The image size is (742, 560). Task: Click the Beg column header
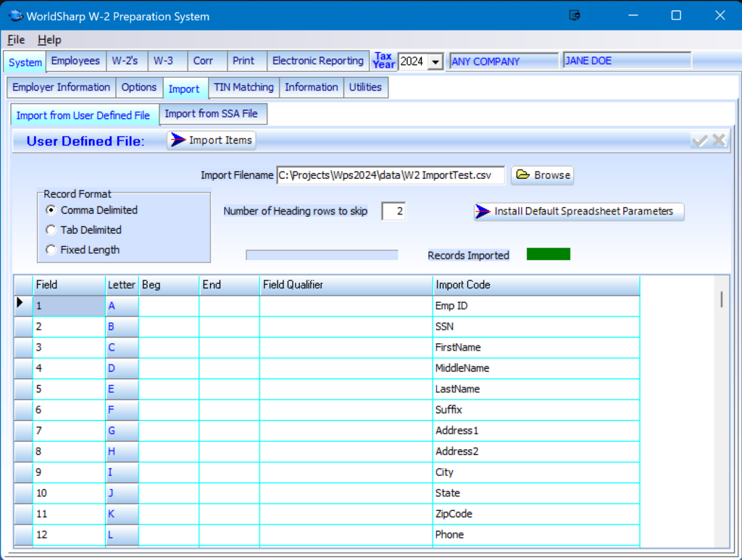(169, 285)
